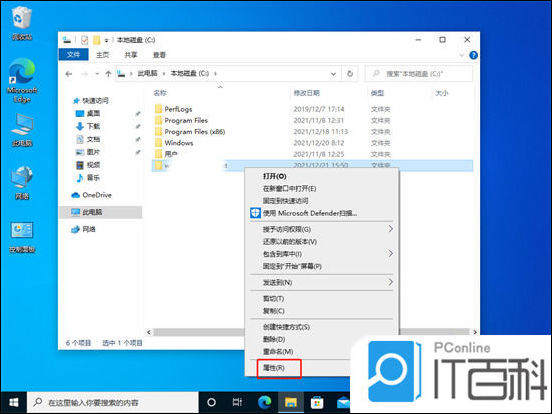The height and width of the screenshot is (414, 552).
Task: Choose 在新窗口中打开(E) menu entry
Action: tap(322, 189)
